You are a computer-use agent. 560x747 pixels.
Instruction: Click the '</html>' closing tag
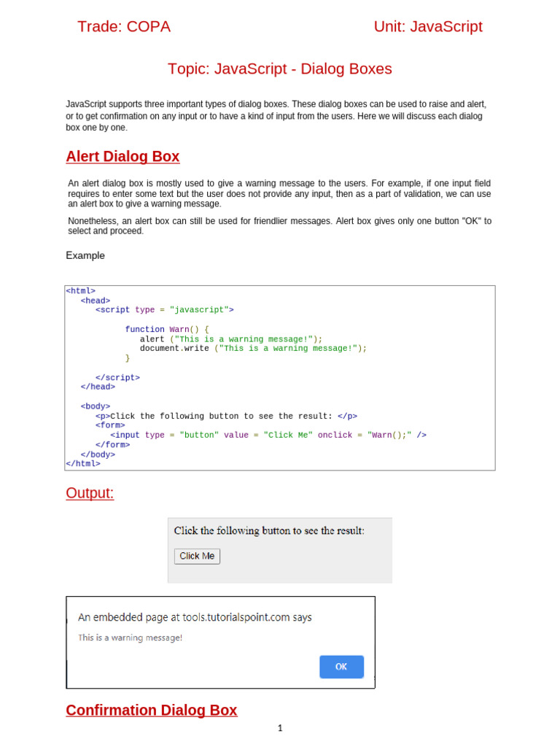(83, 463)
